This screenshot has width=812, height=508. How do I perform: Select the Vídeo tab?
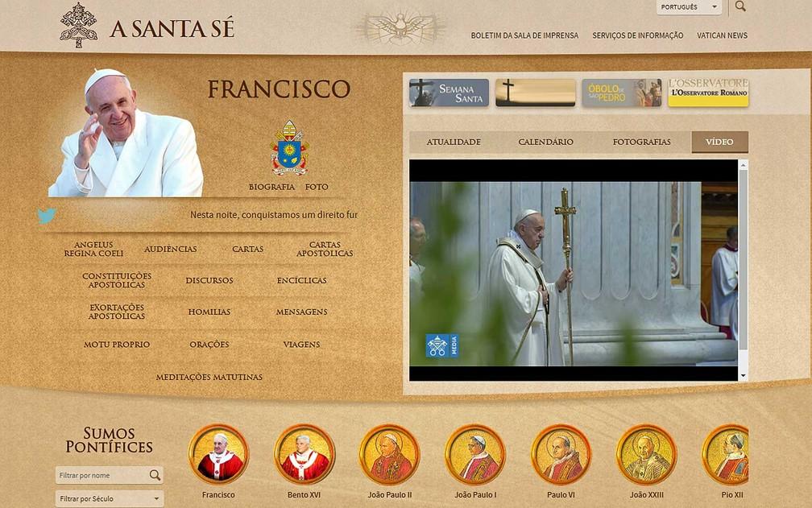(x=719, y=142)
